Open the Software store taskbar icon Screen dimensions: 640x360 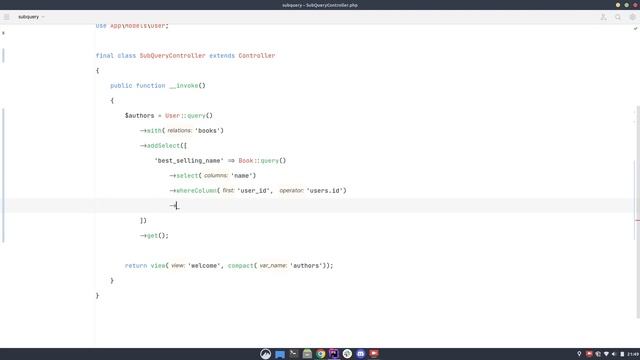click(307, 354)
